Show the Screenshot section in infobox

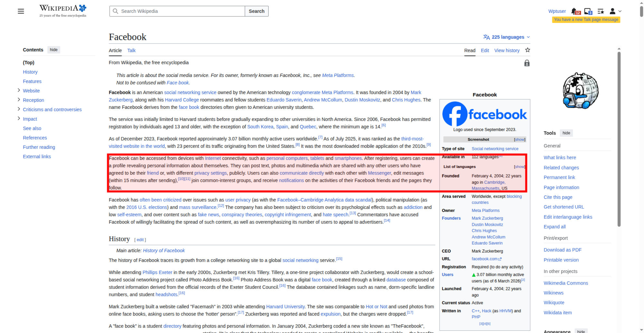click(519, 139)
